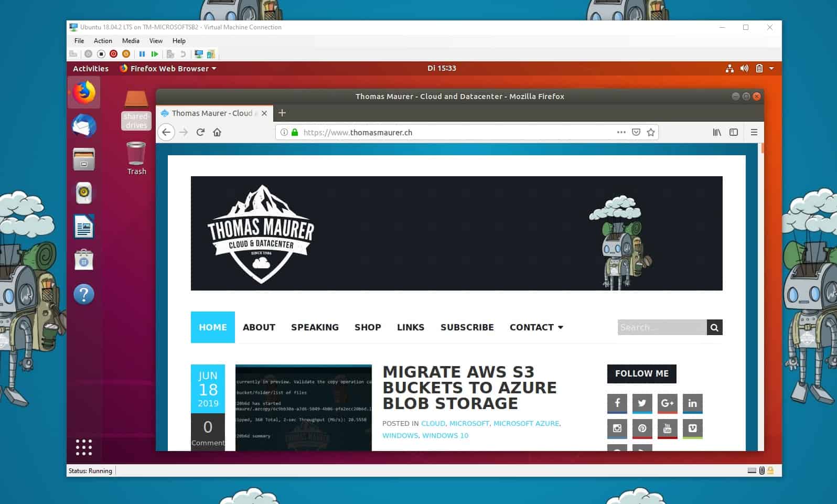Viewport: 837px width, 504px height.
Task: Open the page actions three-dot menu
Action: (621, 132)
